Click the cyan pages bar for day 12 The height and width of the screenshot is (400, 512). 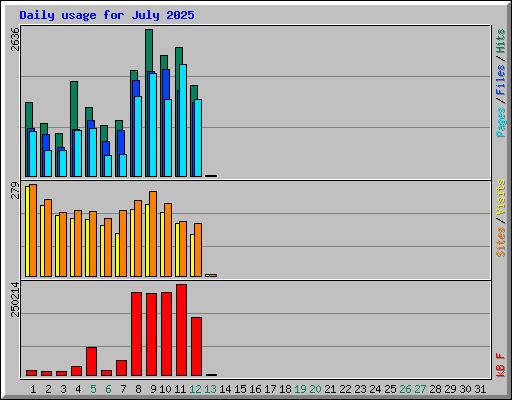198,138
